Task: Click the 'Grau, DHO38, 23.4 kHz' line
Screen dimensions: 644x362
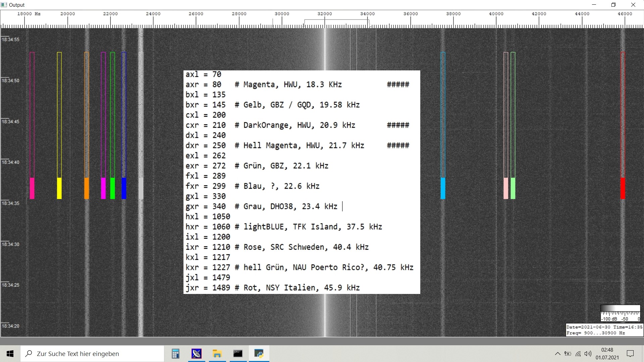Action: pos(290,206)
